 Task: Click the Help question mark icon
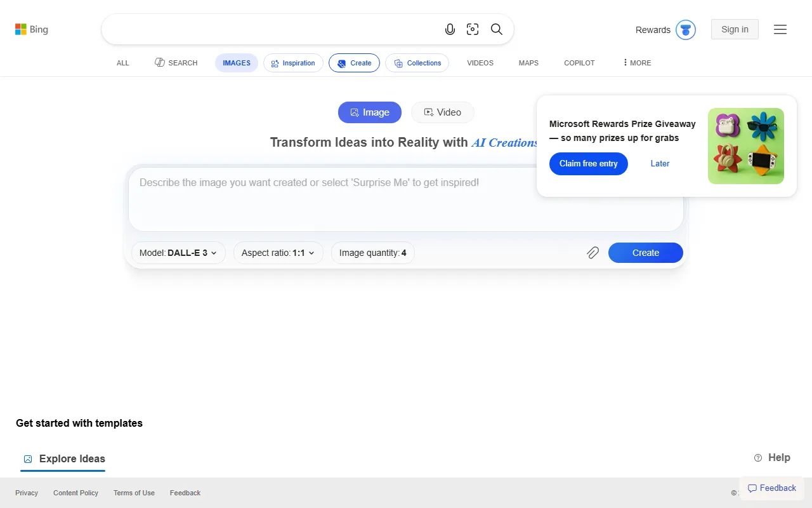(x=758, y=458)
